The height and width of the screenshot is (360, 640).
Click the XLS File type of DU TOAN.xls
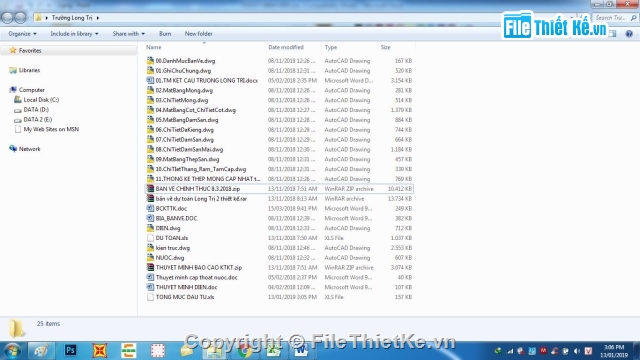334,238
